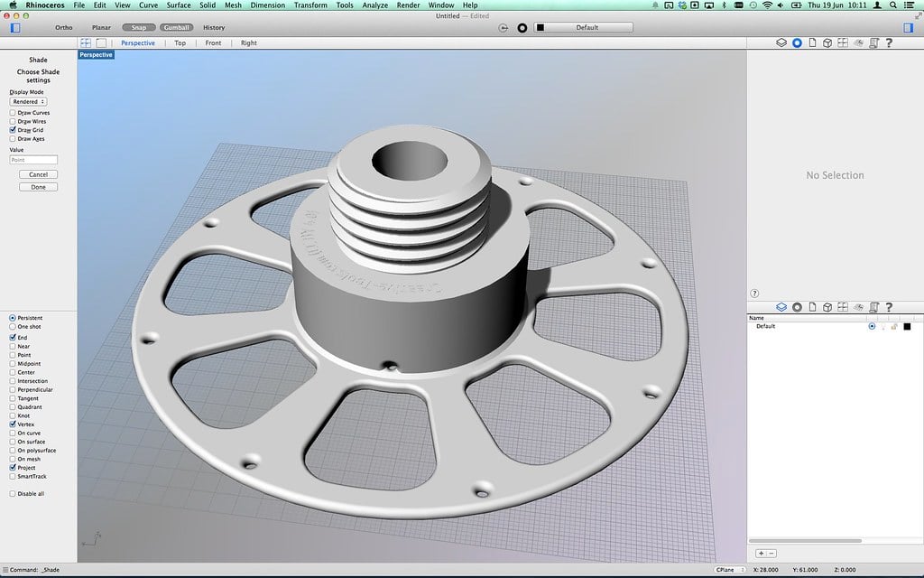Open the Analyze menu

pos(374,5)
